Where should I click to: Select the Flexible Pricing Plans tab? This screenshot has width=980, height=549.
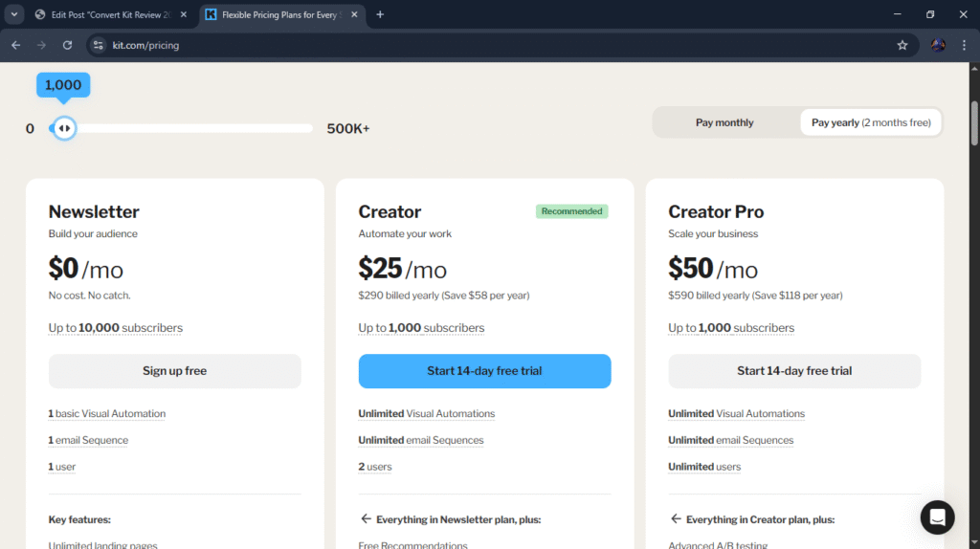pyautogui.click(x=282, y=14)
